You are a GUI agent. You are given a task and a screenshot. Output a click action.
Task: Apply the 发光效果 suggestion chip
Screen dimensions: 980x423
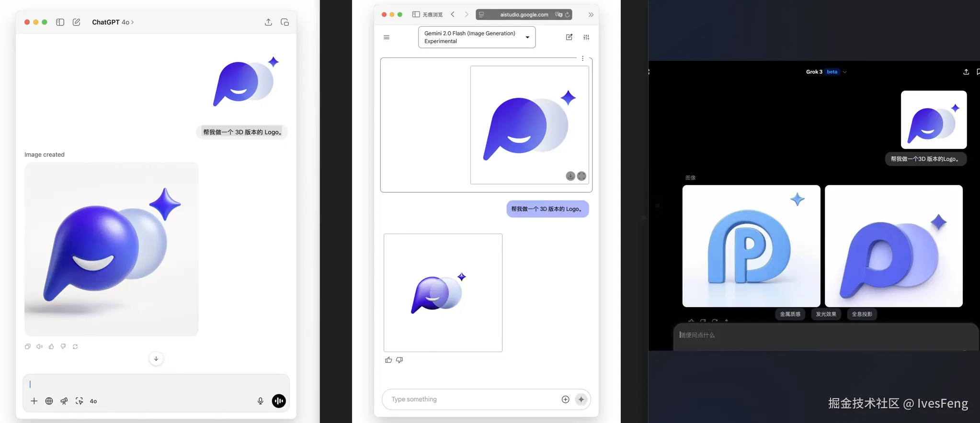coord(826,314)
